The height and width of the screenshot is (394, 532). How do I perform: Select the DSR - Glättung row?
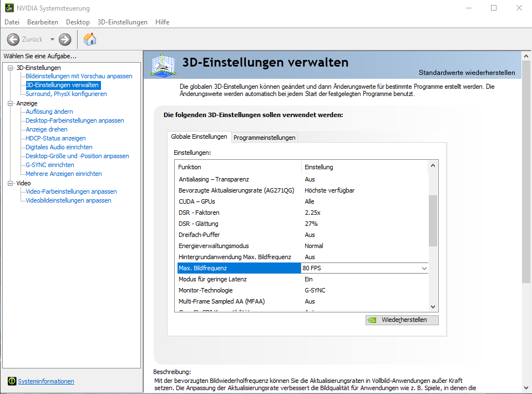[x=303, y=224]
